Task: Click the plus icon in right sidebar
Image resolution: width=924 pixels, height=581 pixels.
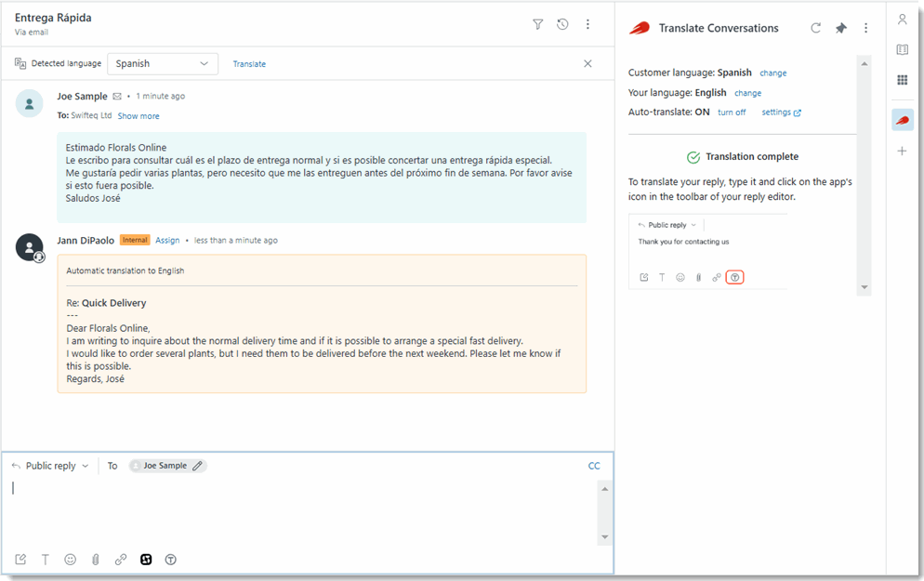Action: click(x=903, y=151)
